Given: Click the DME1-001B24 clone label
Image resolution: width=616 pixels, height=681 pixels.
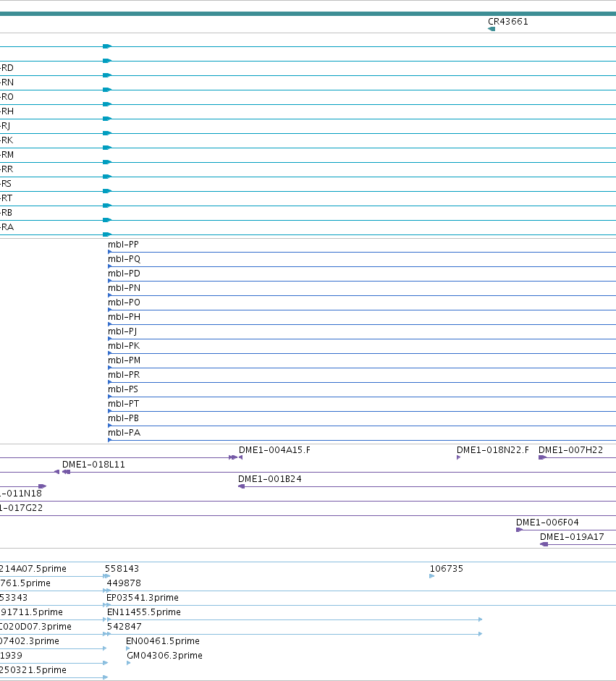Looking at the screenshot, I should coord(270,478).
